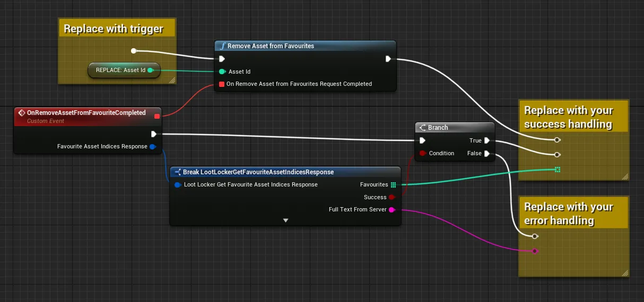The image size is (644, 302).
Task: Click the second exec pin in success handling box
Action: click(557, 155)
